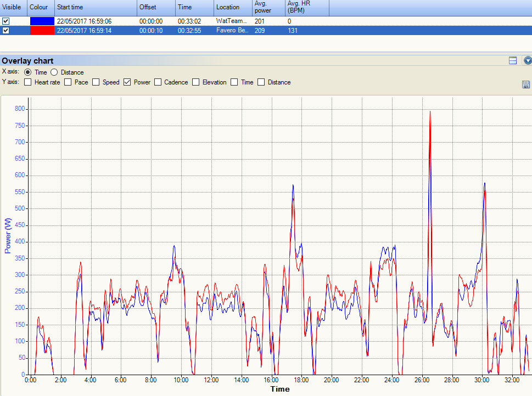Click the save chart floppy disk icon
532x396 pixels.
pos(525,84)
